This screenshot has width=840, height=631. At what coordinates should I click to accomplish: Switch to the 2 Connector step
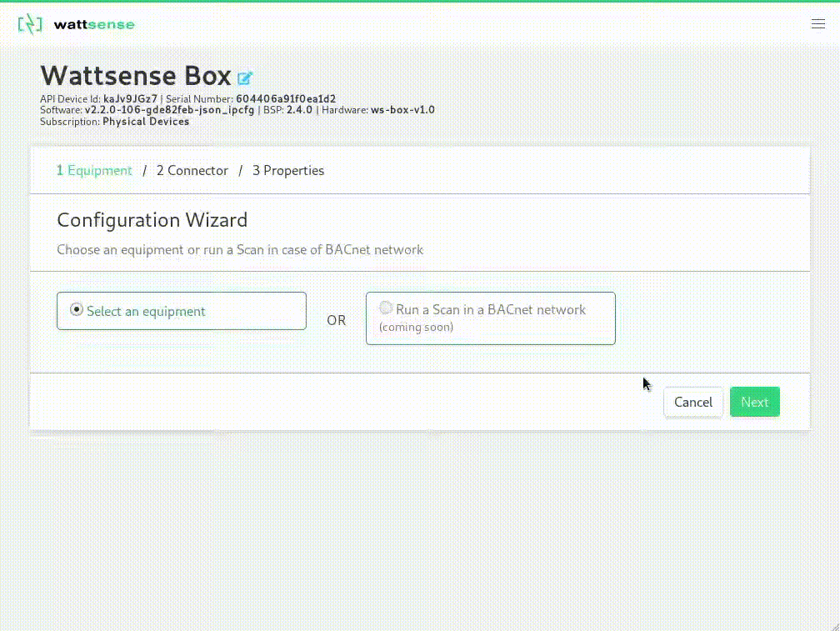coord(192,170)
